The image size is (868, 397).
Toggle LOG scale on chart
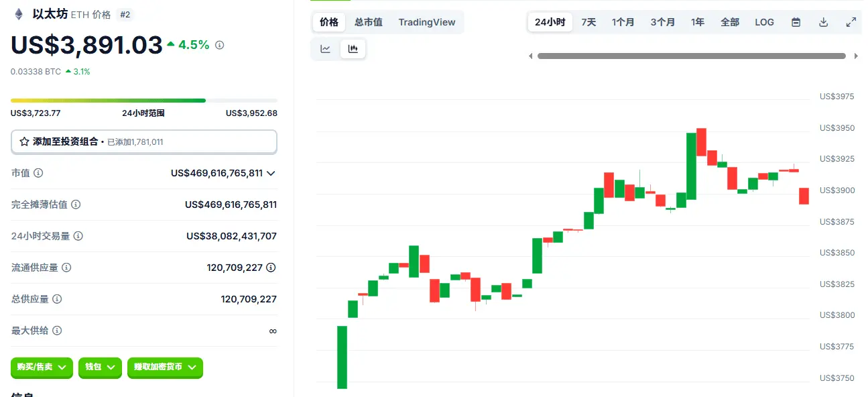(764, 22)
